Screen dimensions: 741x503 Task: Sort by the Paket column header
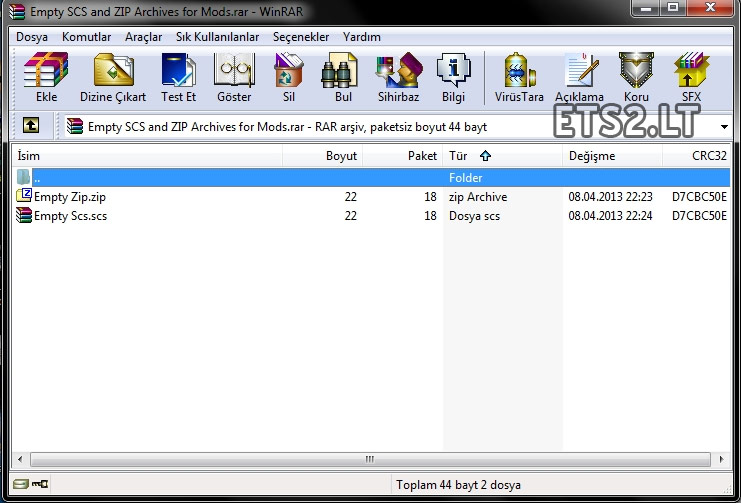[x=403, y=156]
